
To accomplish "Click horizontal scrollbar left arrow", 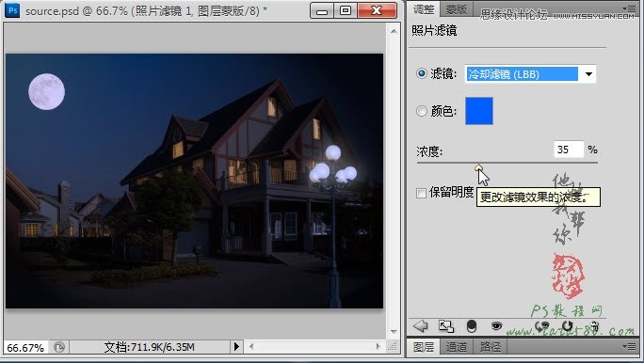I will click(251, 347).
